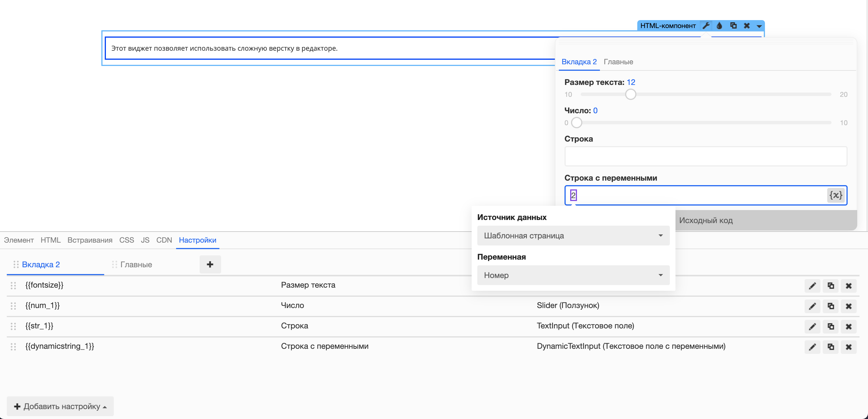The width and height of the screenshot is (868, 419).
Task: Remove the {{dynamicstring_1}} setting
Action: point(848,347)
